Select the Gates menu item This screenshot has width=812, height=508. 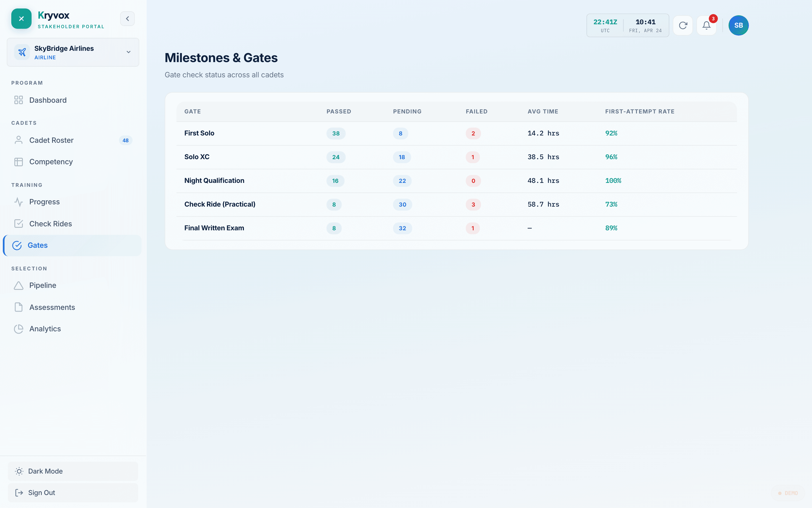tap(72, 246)
